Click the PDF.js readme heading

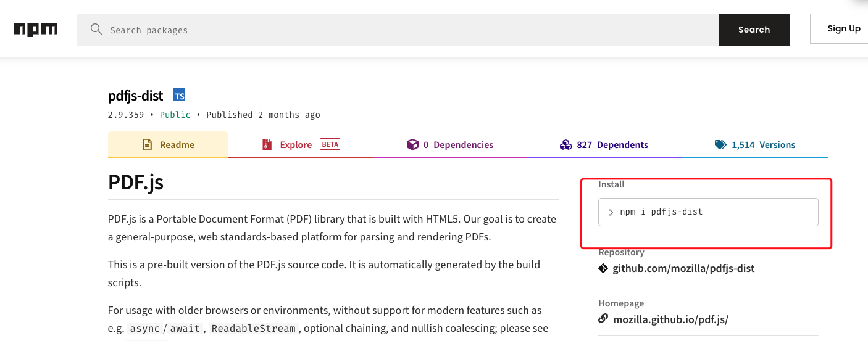tap(136, 182)
